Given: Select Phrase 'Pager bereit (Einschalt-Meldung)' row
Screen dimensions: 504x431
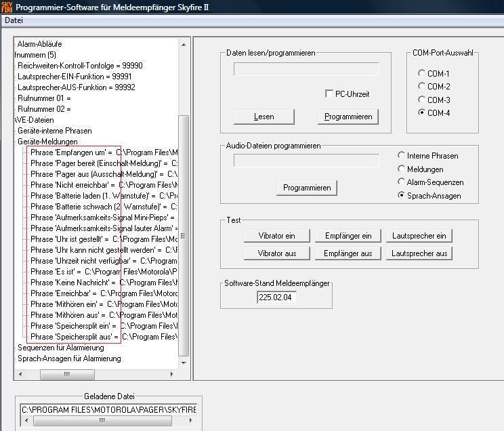Looking at the screenshot, I should 104,163.
